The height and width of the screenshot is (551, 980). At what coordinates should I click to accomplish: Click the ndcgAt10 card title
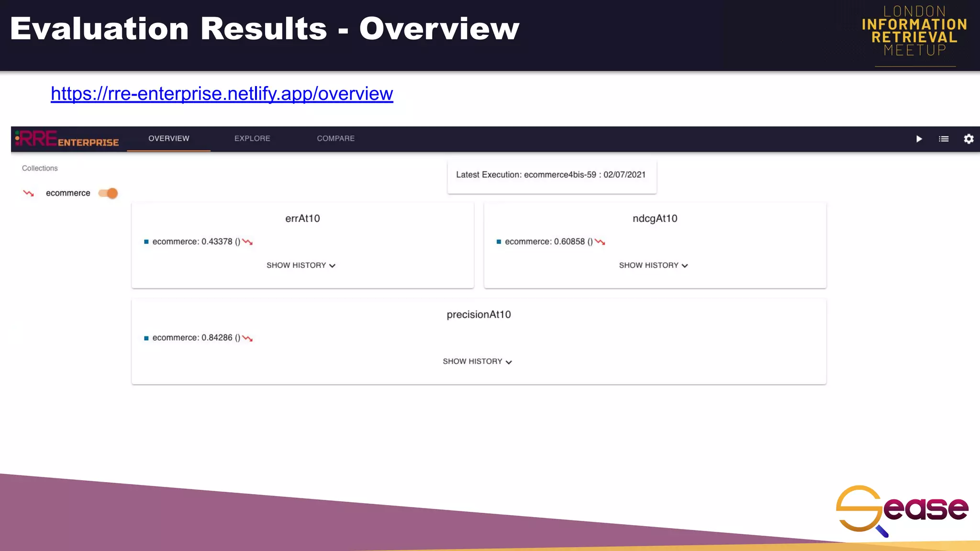tap(655, 219)
